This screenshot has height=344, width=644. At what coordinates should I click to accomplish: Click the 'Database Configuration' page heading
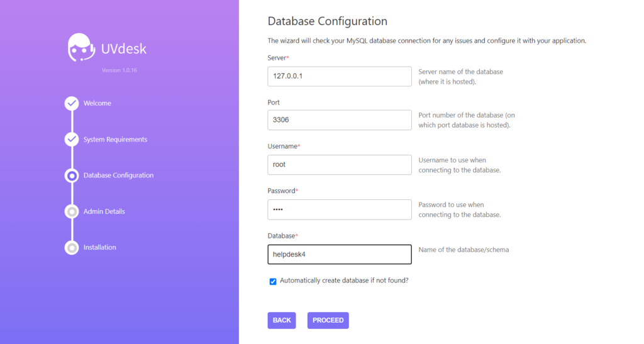327,21
